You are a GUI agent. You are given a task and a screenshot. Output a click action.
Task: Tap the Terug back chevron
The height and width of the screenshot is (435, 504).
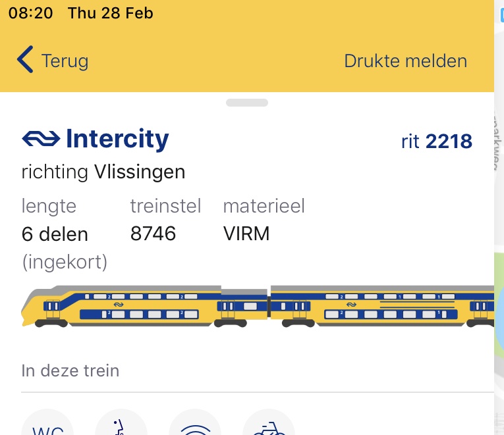click(x=25, y=60)
